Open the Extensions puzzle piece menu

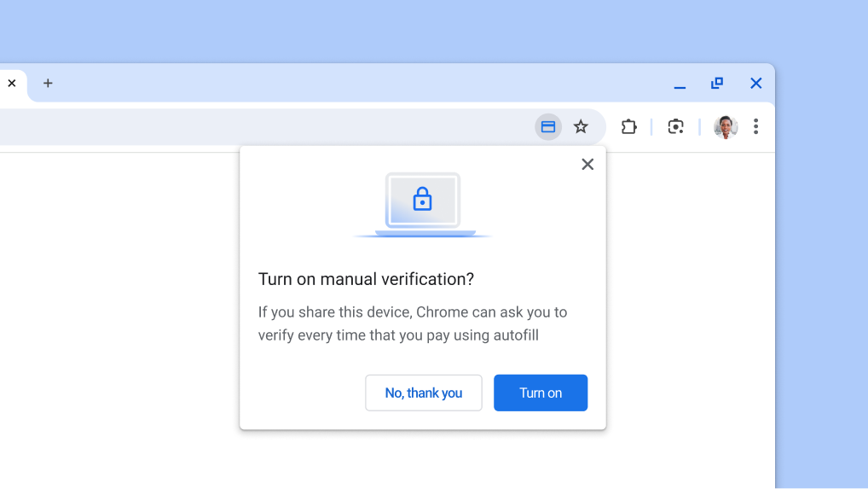pos(629,127)
